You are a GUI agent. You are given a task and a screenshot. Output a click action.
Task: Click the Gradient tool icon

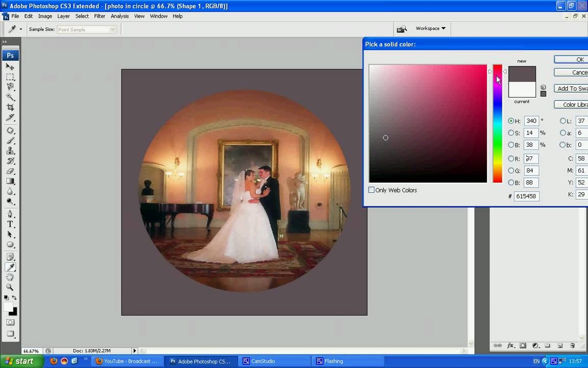10,181
